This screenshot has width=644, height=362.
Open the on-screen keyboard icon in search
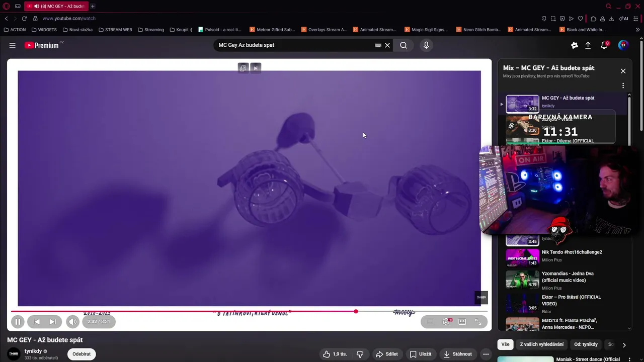click(378, 45)
